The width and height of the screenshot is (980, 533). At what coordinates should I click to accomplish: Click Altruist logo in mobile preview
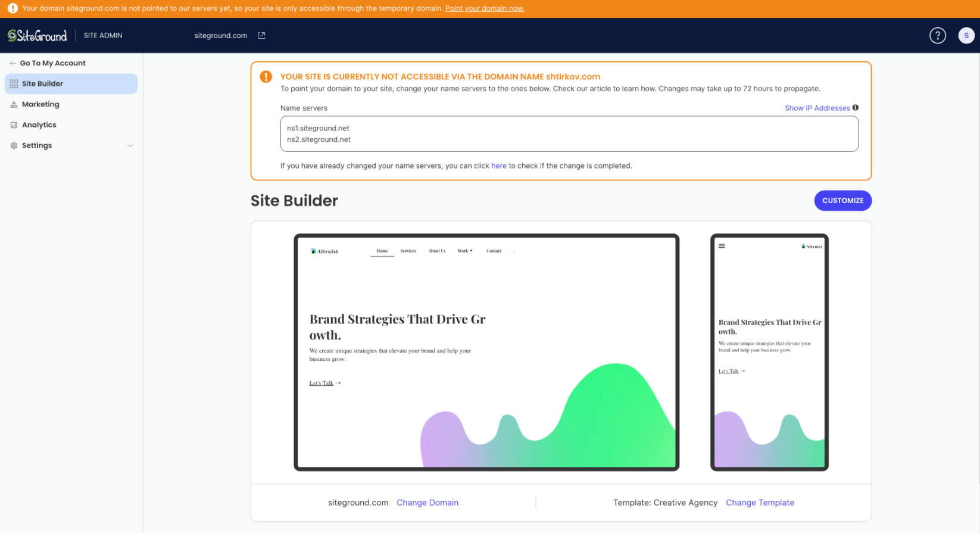[x=812, y=247]
